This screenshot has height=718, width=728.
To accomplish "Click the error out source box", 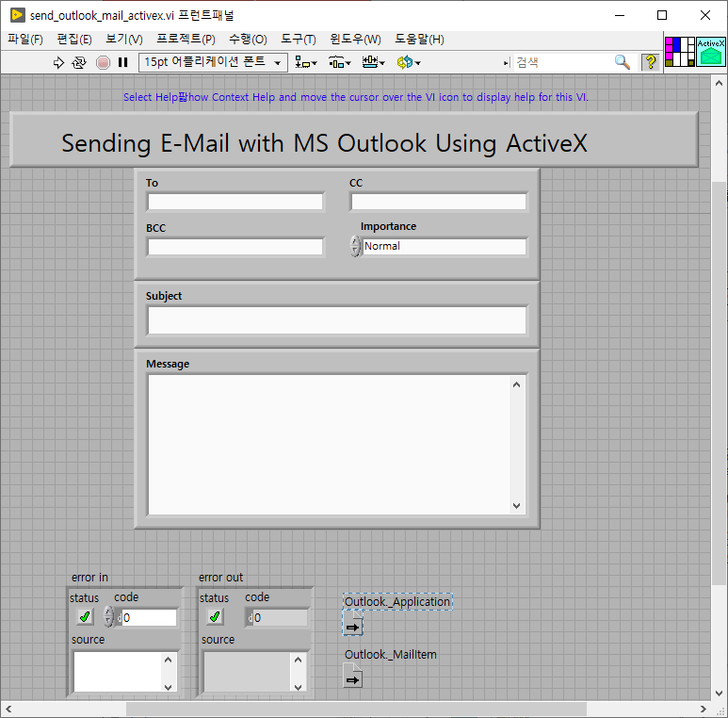I will (x=248, y=671).
